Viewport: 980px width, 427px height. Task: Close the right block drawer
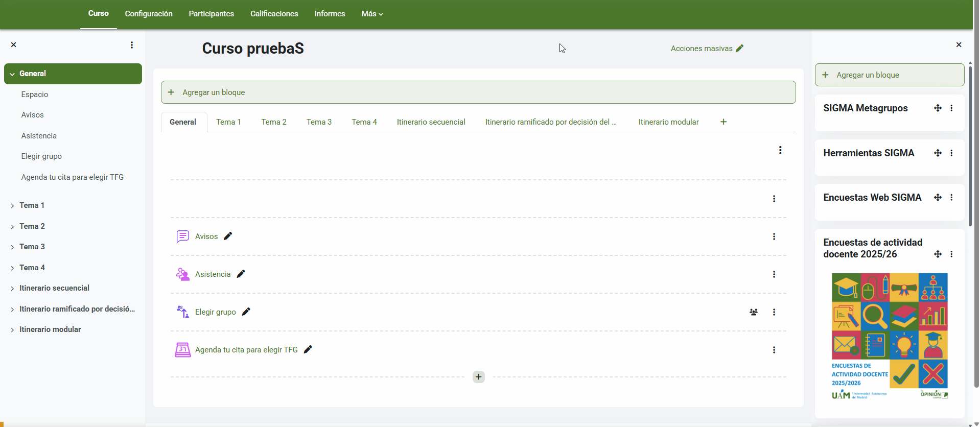tap(959, 45)
